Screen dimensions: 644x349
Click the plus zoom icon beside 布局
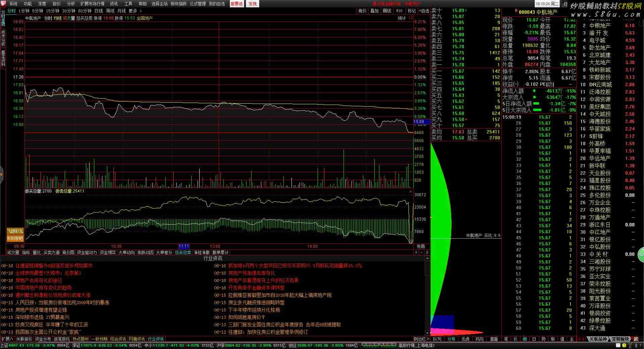click(416, 252)
